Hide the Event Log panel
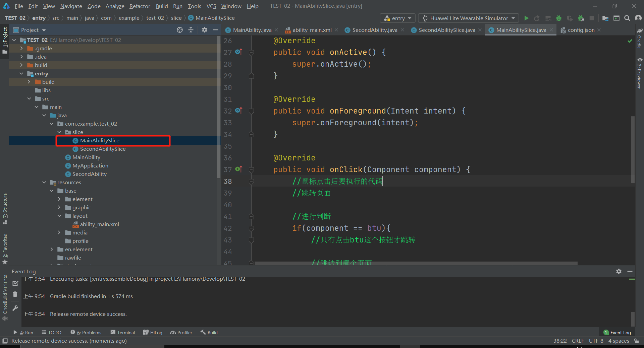Image resolution: width=644 pixels, height=348 pixels. 630,271
